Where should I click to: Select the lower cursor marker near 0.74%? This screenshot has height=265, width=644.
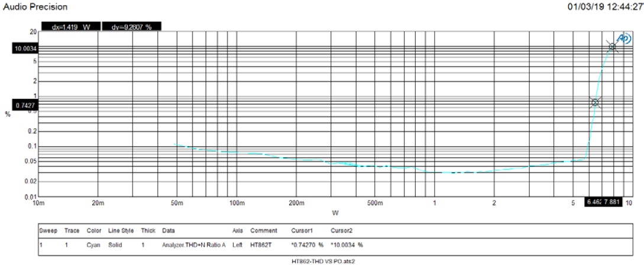pyautogui.click(x=595, y=102)
